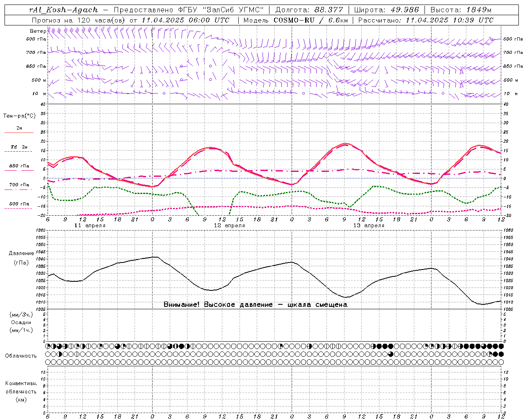The width and height of the screenshot is (525, 420).
Task: Click the Осадки precipitation label
Action: pyautogui.click(x=21, y=322)
